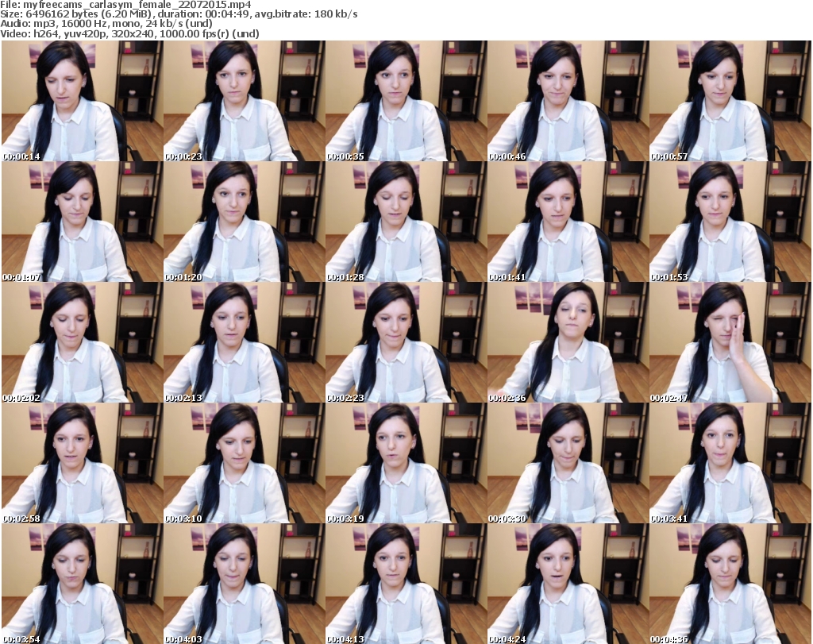
Task: View the frame at 00:03:10
Action: coord(245,463)
